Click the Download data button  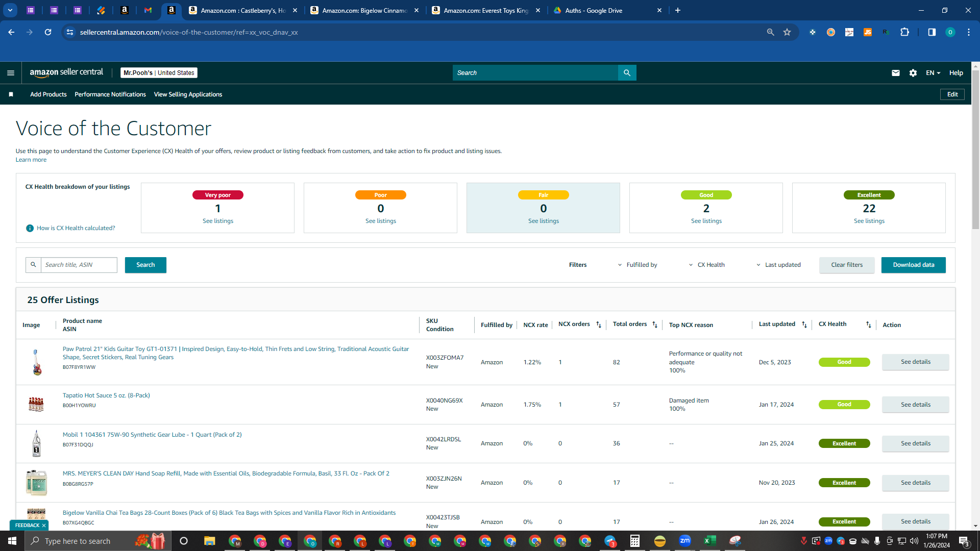tap(913, 265)
